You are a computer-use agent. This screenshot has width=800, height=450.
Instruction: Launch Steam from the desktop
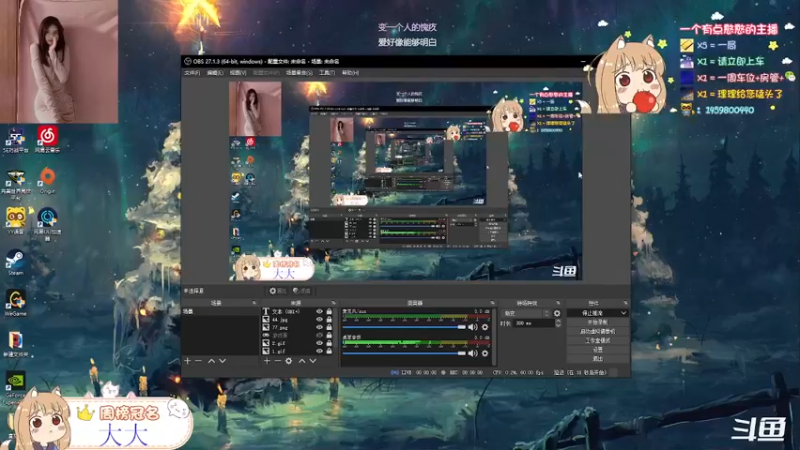15,262
